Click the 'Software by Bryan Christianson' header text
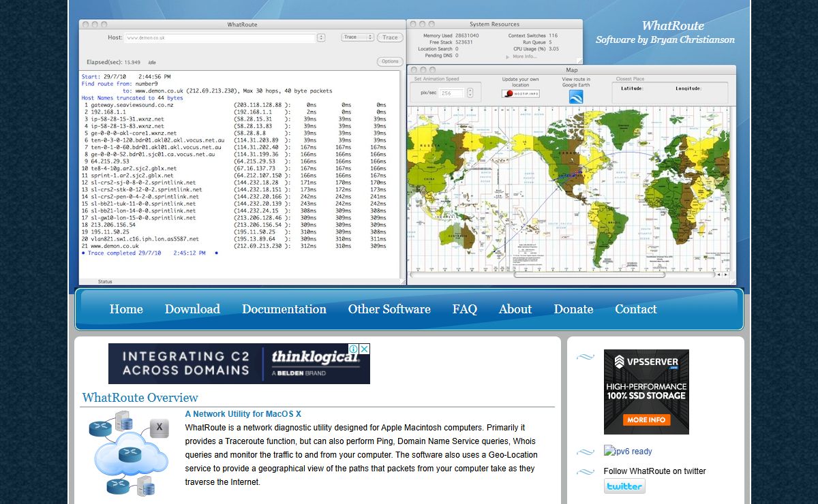This screenshot has width=818, height=504. pos(665,40)
